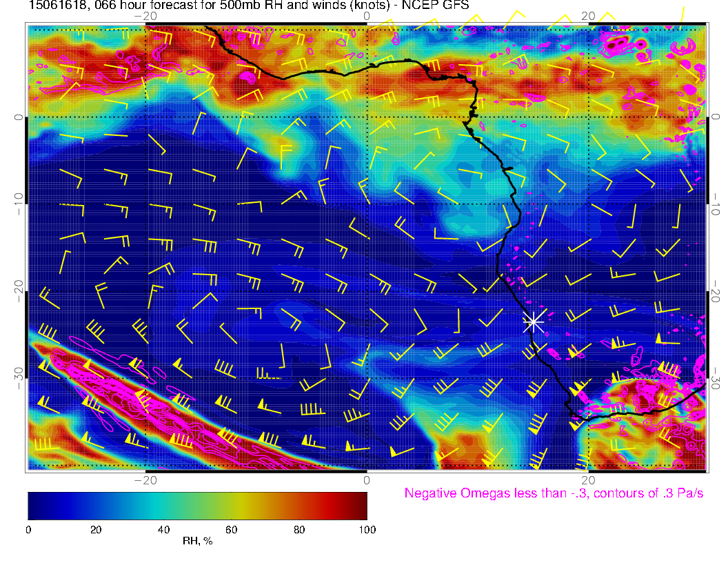The width and height of the screenshot is (728, 563).
Task: Click the '-10' latitude label on right axis
Action: pos(715,204)
